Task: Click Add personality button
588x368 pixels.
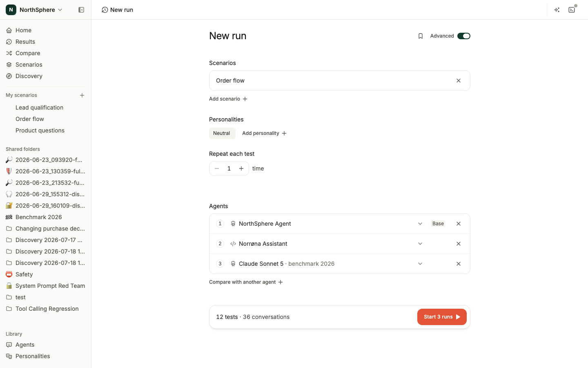Action: pos(264,133)
